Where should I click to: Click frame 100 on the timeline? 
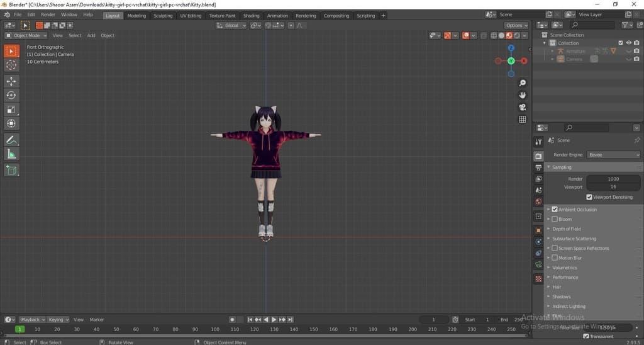[215, 329]
